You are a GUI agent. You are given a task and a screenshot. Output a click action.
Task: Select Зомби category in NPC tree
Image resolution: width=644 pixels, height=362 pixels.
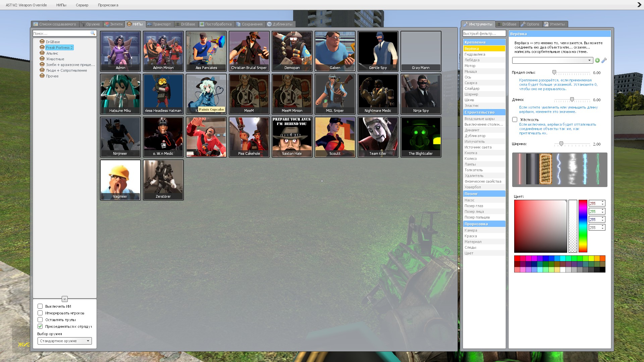tap(70, 65)
